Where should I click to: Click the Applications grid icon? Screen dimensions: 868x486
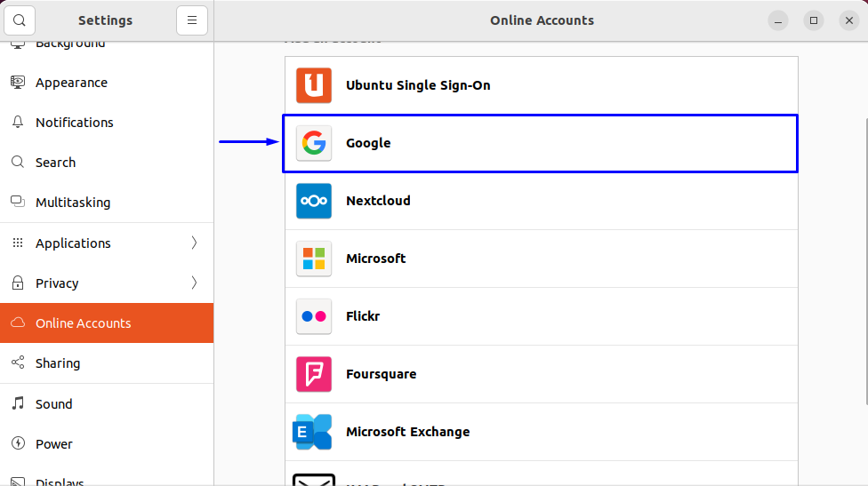click(x=18, y=243)
